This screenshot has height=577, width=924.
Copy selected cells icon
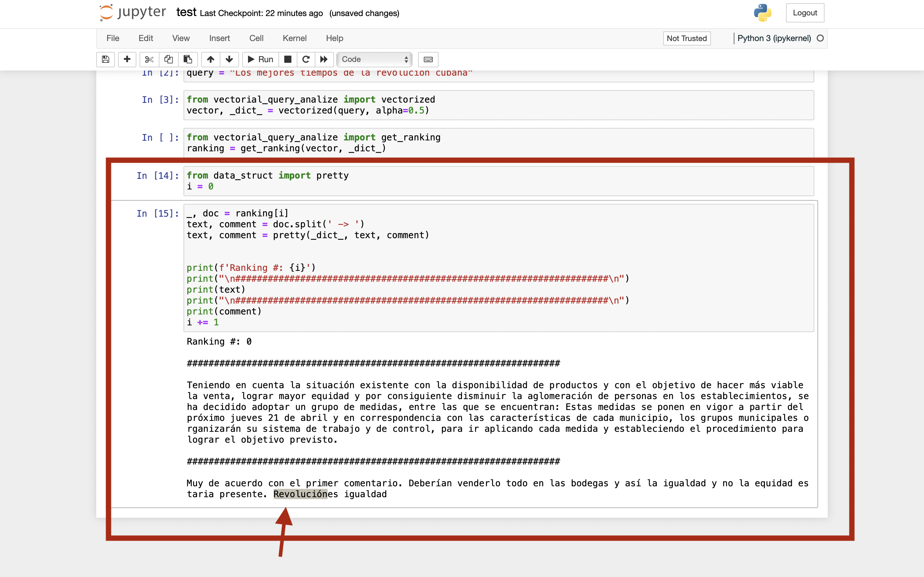tap(168, 60)
